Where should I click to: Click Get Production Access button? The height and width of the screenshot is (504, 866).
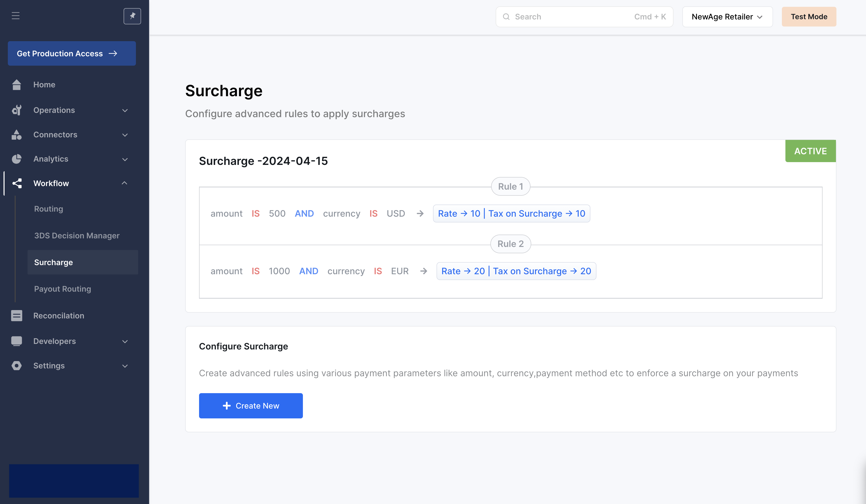pos(72,54)
